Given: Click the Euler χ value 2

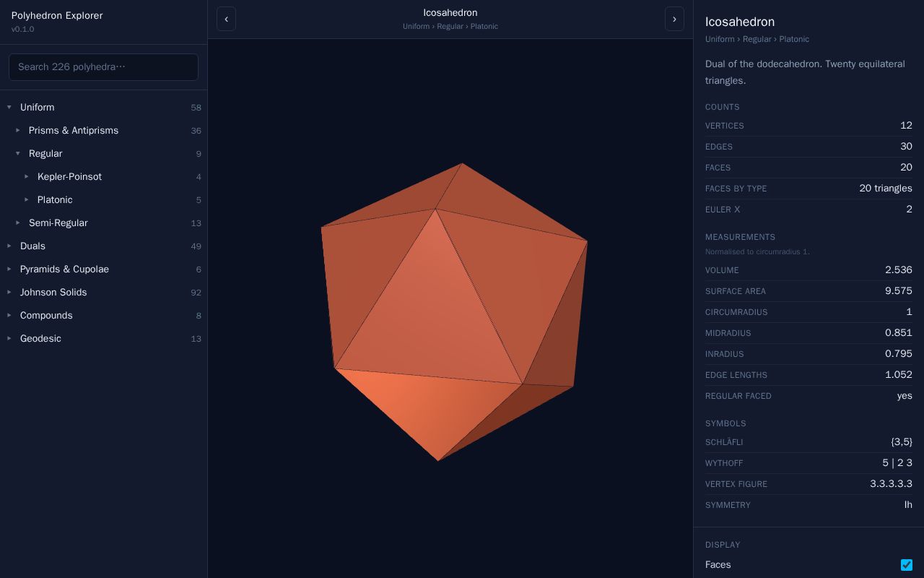Looking at the screenshot, I should 910,210.
